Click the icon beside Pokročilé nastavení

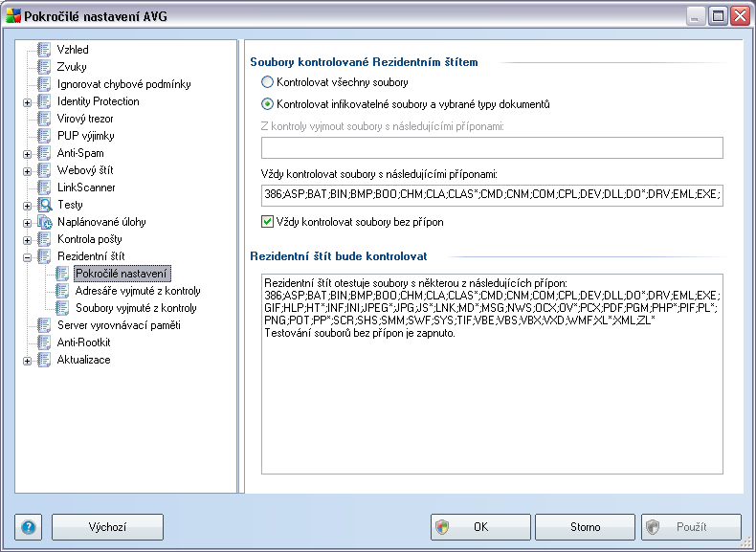62,274
